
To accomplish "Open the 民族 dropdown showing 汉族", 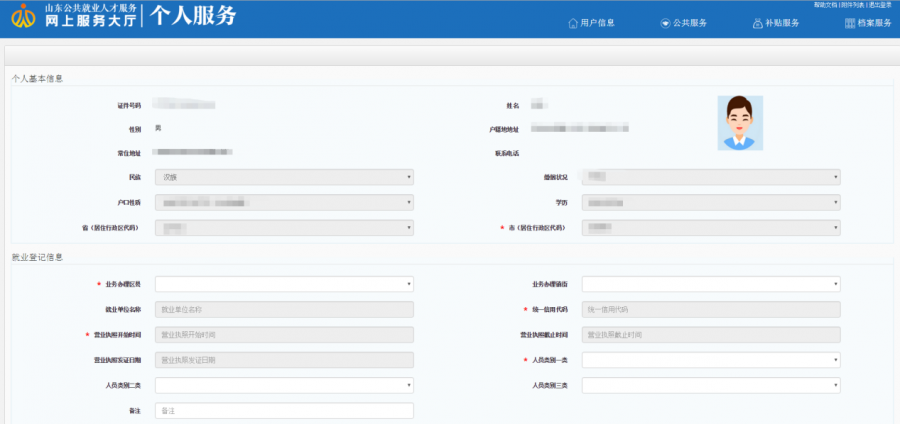I will (284, 177).
